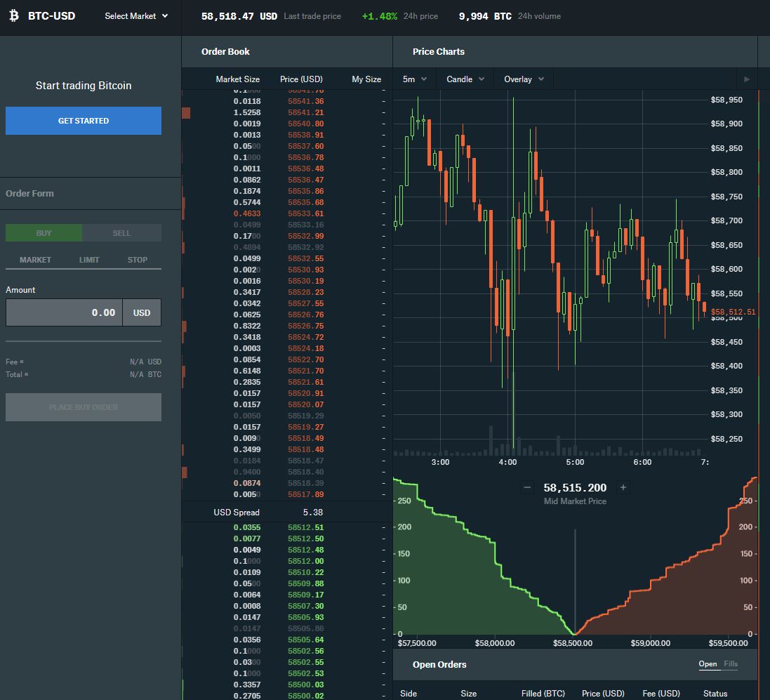Select bid price 58512.51
This screenshot has height=700, width=770.
coord(305,527)
